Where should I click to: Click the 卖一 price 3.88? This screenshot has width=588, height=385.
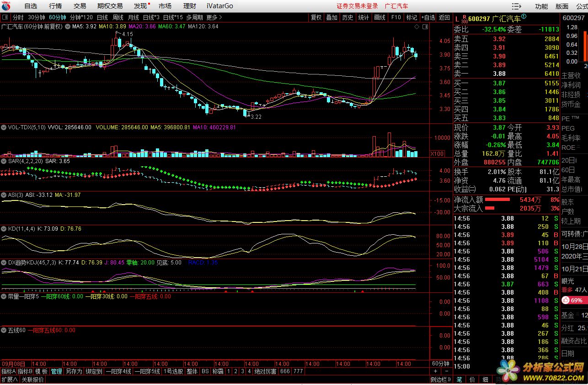point(499,74)
